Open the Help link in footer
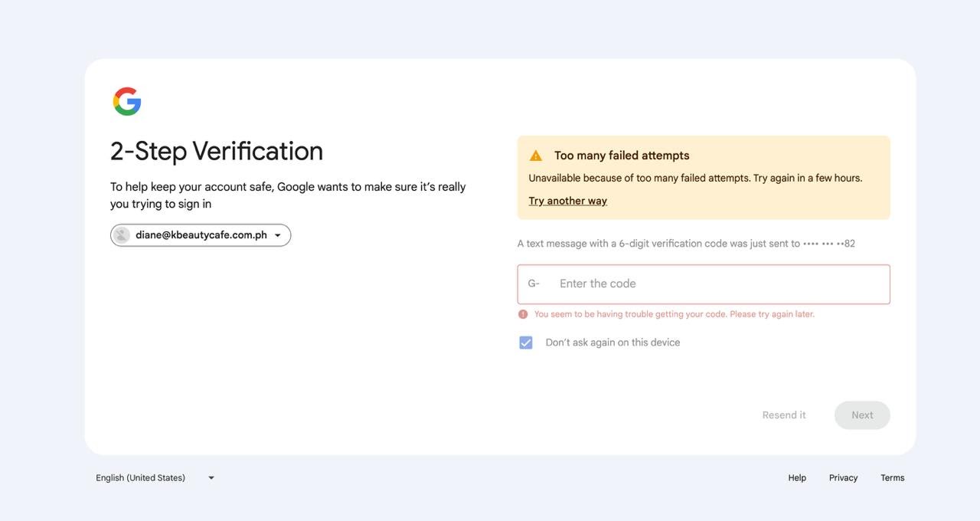980x521 pixels. click(797, 478)
